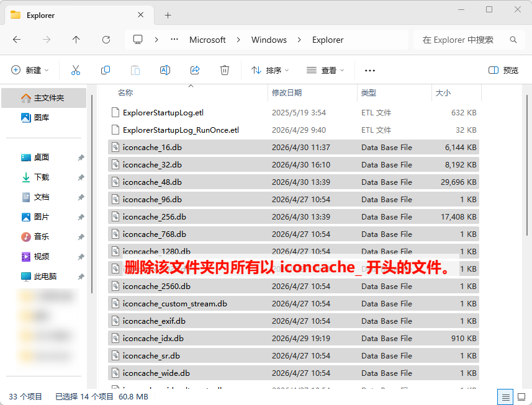
Task: Switch to large thumbnails view icon in status bar
Action: pyautogui.click(x=521, y=397)
